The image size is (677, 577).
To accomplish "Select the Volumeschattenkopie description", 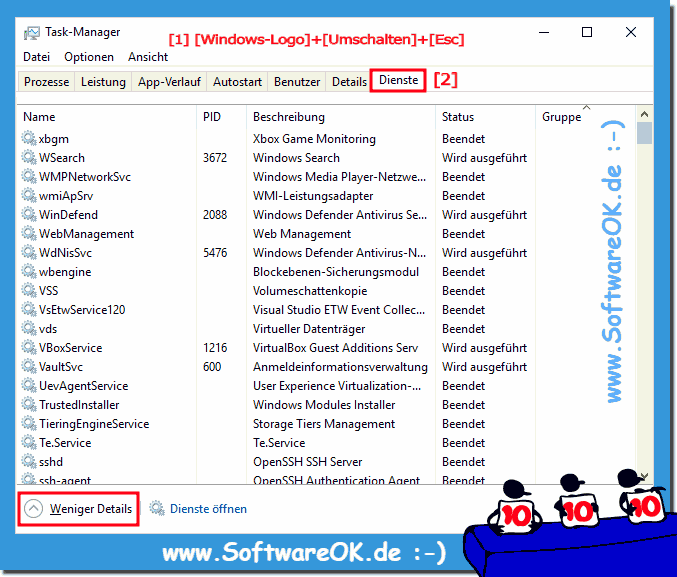I will click(x=310, y=291).
